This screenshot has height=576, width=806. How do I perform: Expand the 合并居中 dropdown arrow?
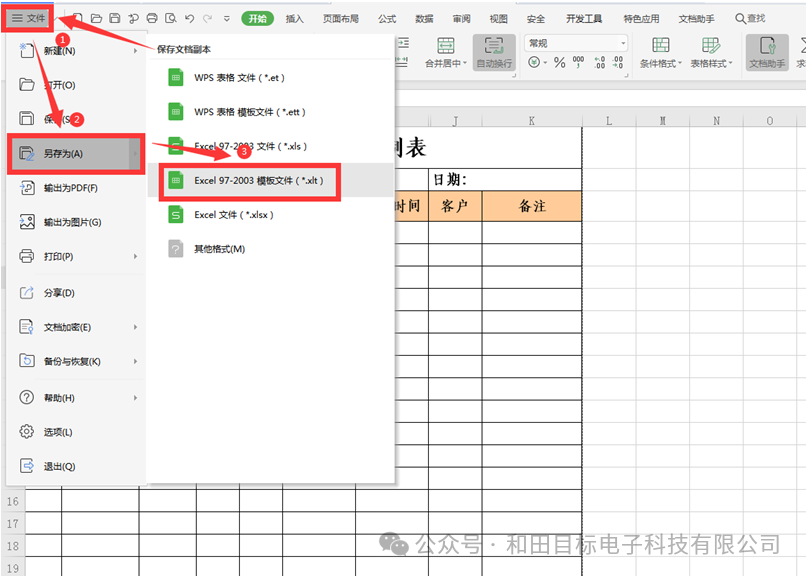pos(465,63)
